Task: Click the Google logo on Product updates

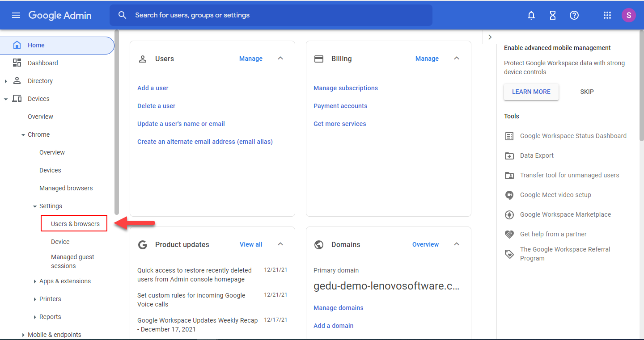Action: [143, 244]
